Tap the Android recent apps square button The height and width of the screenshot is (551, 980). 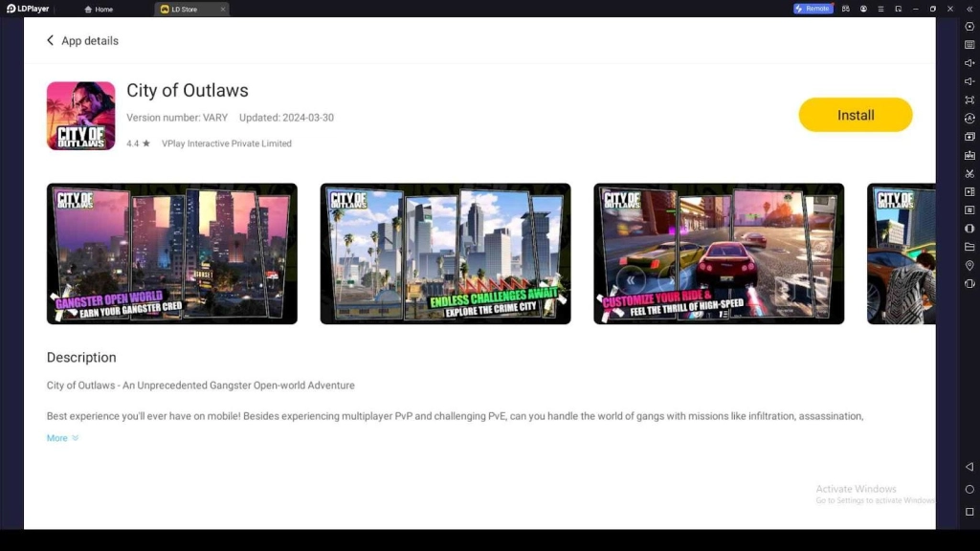point(969,512)
